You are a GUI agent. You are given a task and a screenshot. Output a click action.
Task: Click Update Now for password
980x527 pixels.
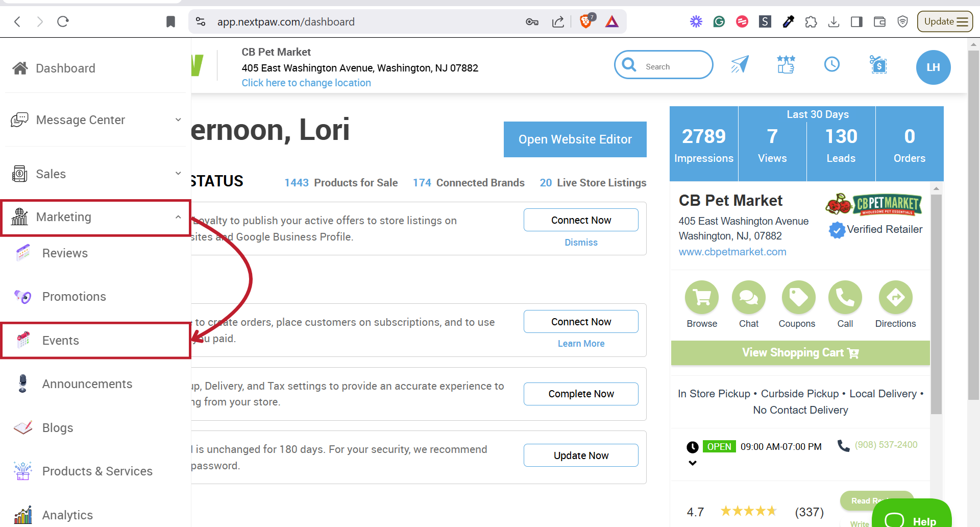[x=581, y=456]
